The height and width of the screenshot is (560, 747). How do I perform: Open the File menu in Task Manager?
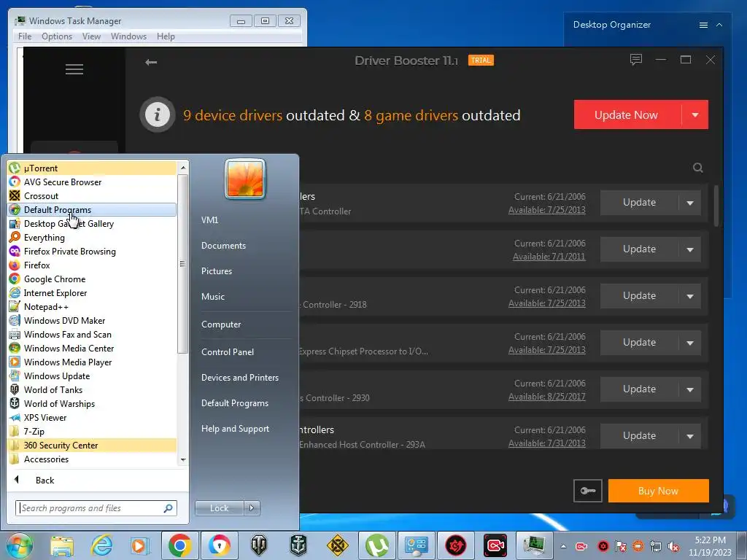tap(25, 36)
